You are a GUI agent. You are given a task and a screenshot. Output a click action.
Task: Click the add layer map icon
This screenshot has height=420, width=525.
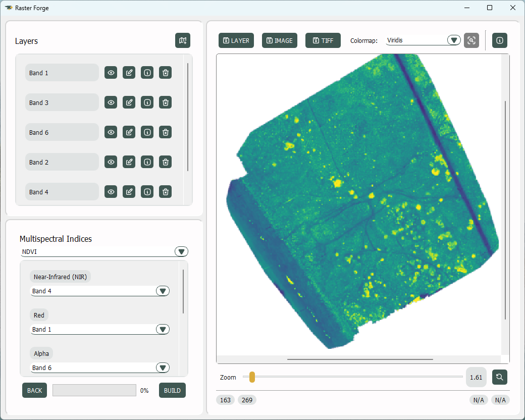pyautogui.click(x=182, y=40)
